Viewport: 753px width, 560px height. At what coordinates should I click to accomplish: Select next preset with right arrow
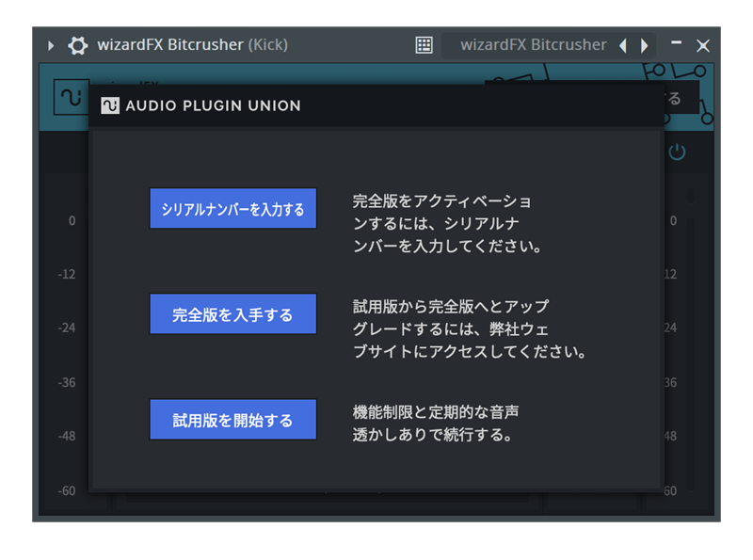(645, 45)
